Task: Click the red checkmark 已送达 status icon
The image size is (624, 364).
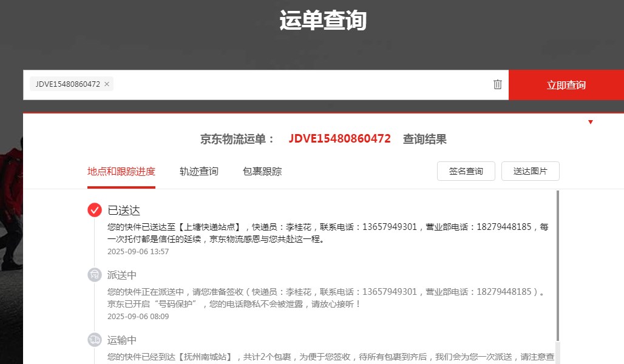Action: [94, 210]
